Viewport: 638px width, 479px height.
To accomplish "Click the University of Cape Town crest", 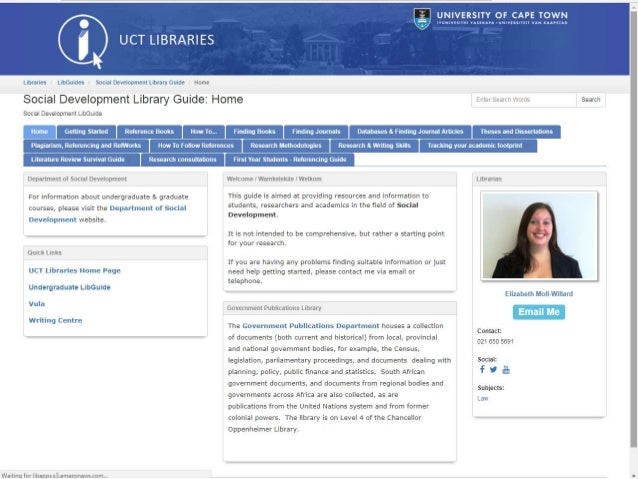I will [x=422, y=18].
